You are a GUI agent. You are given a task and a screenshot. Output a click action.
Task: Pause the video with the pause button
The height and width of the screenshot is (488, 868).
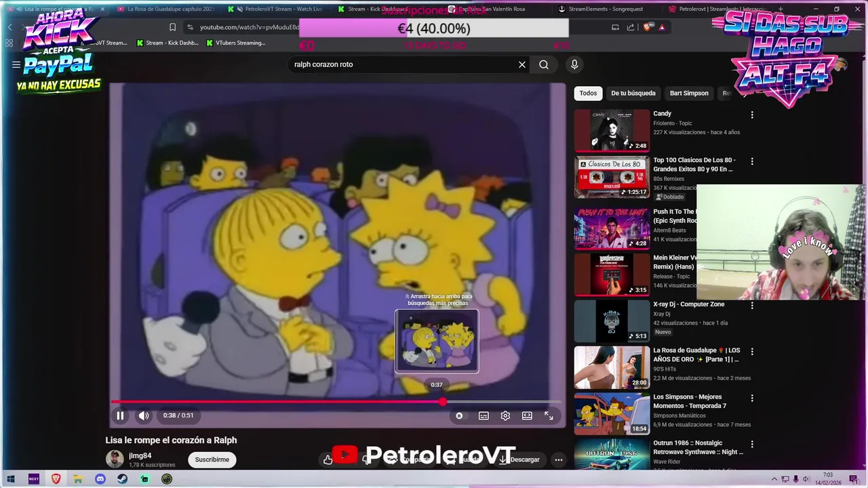[120, 415]
